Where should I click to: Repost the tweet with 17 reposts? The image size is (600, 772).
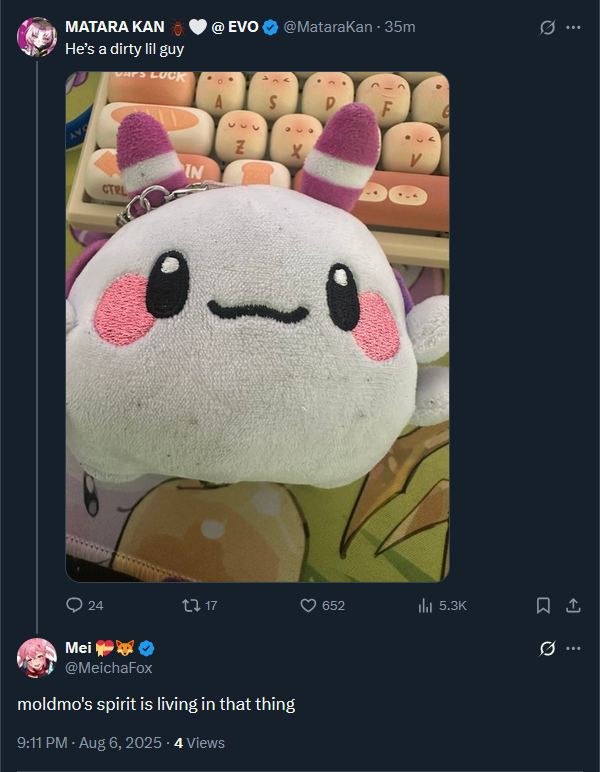pos(190,605)
